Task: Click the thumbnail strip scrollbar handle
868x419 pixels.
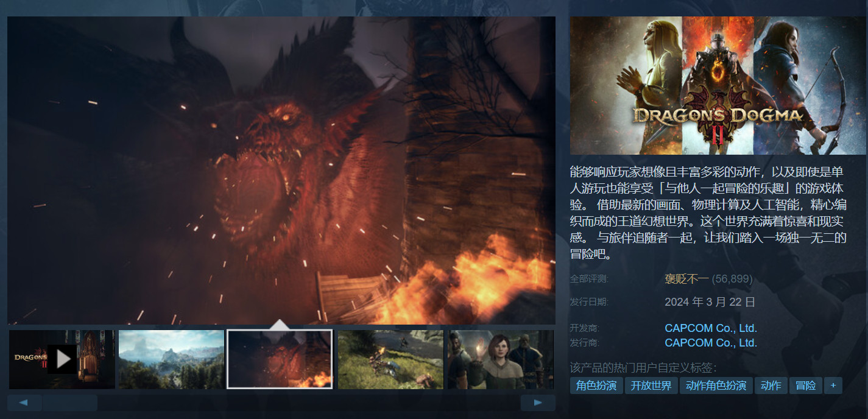Action: click(x=69, y=403)
